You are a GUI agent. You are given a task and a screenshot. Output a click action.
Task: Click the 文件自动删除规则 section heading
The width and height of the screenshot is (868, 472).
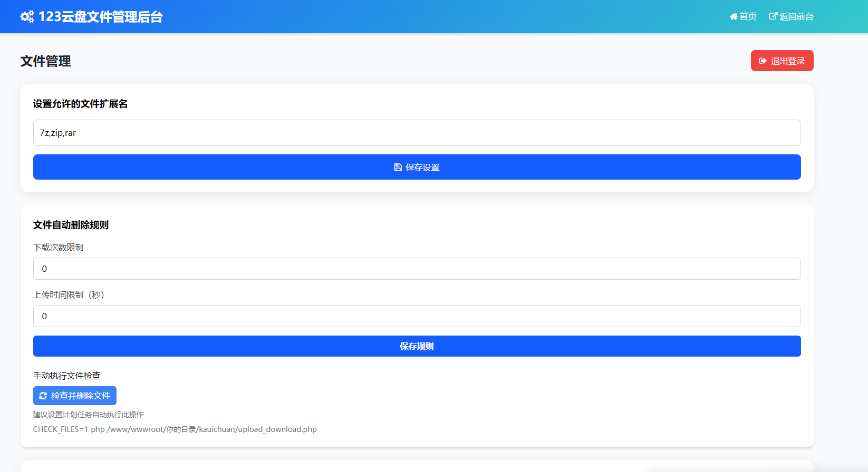tap(71, 225)
